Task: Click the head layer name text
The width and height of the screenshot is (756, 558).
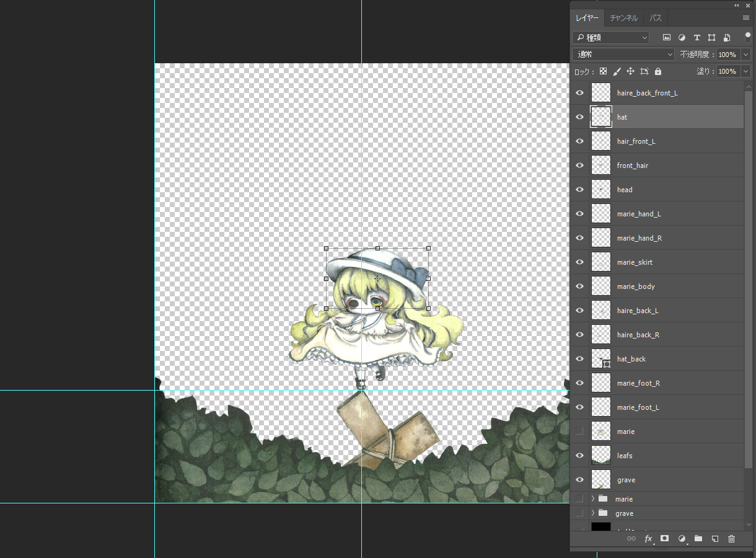Action: 625,190
